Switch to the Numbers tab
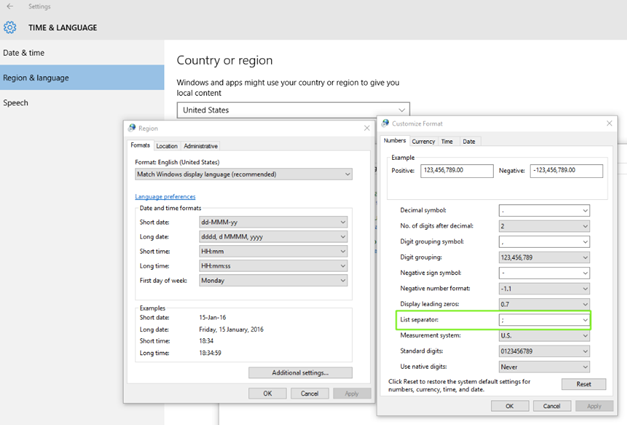 395,140
